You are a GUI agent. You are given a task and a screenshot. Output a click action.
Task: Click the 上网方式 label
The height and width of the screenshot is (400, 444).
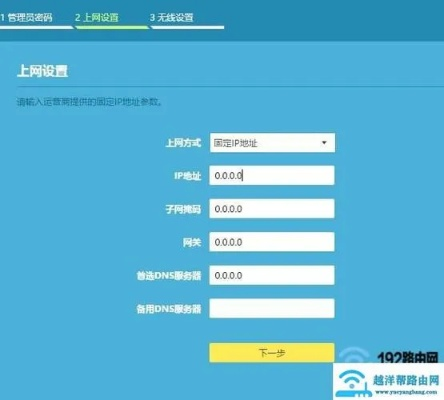pos(183,143)
